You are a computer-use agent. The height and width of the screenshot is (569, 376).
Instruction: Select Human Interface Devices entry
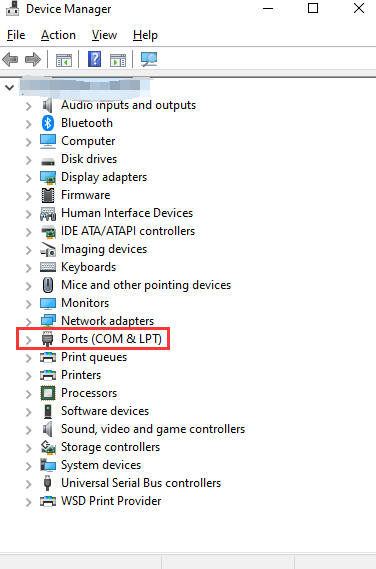[x=127, y=213]
